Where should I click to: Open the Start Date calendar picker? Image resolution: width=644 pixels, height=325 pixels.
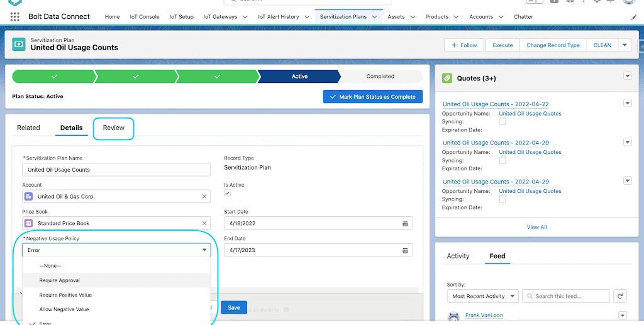click(405, 224)
